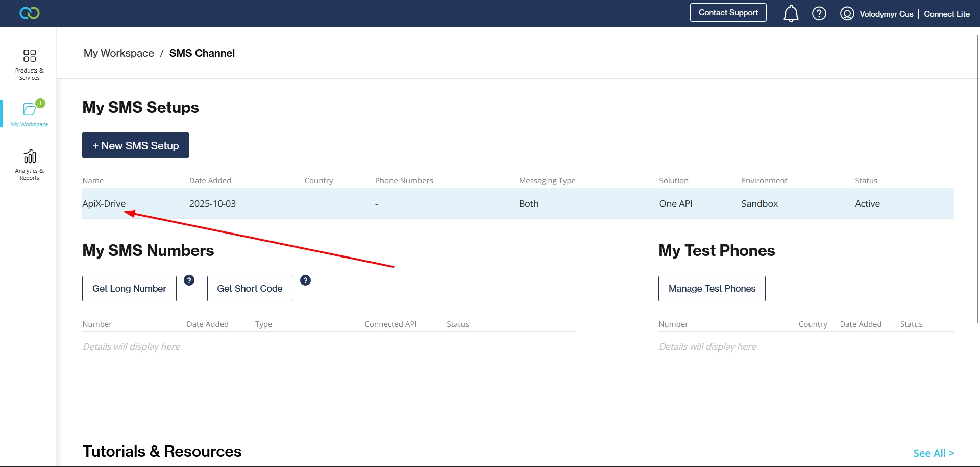980x467 pixels.
Task: Go to the My Workspace breadcrumb
Action: click(x=118, y=53)
